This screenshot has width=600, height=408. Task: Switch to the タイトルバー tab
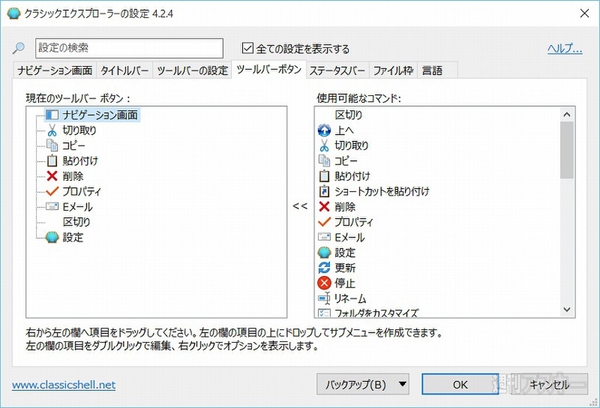(x=124, y=70)
